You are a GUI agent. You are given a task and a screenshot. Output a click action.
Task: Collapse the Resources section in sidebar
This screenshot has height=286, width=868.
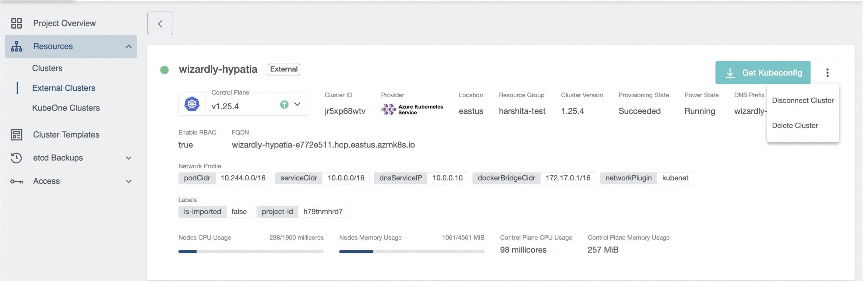click(x=129, y=46)
